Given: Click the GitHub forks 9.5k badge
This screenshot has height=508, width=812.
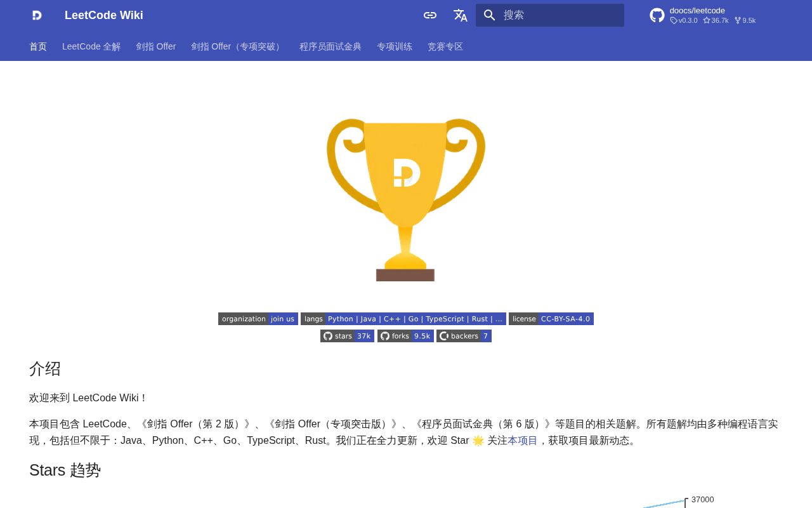Looking at the screenshot, I should [405, 336].
